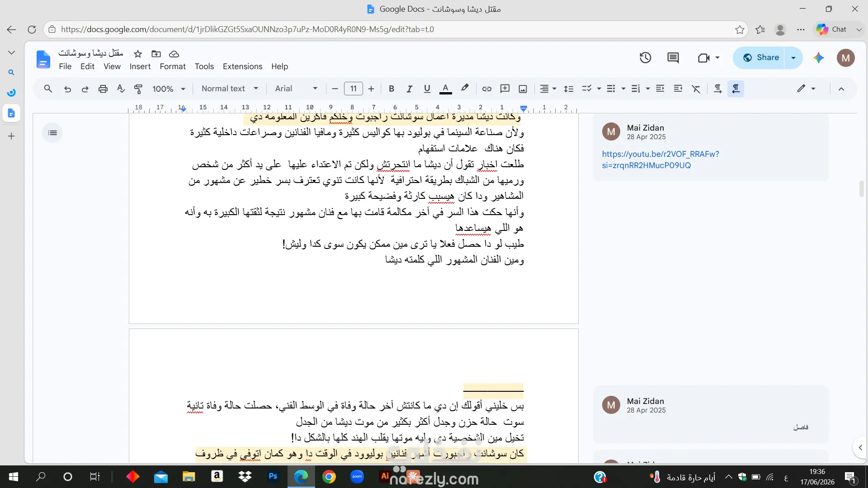Open Zoom from the Windows taskbar

(357, 477)
